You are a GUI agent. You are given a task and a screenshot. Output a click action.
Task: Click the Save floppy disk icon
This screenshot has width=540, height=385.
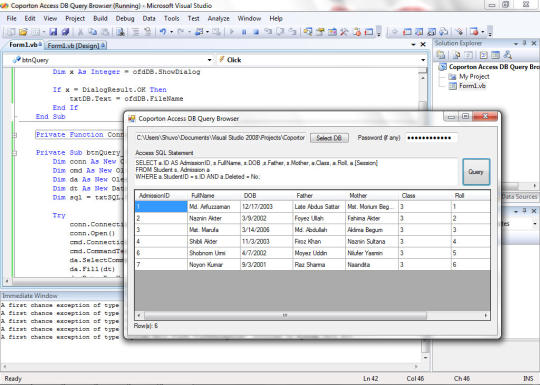coord(53,32)
